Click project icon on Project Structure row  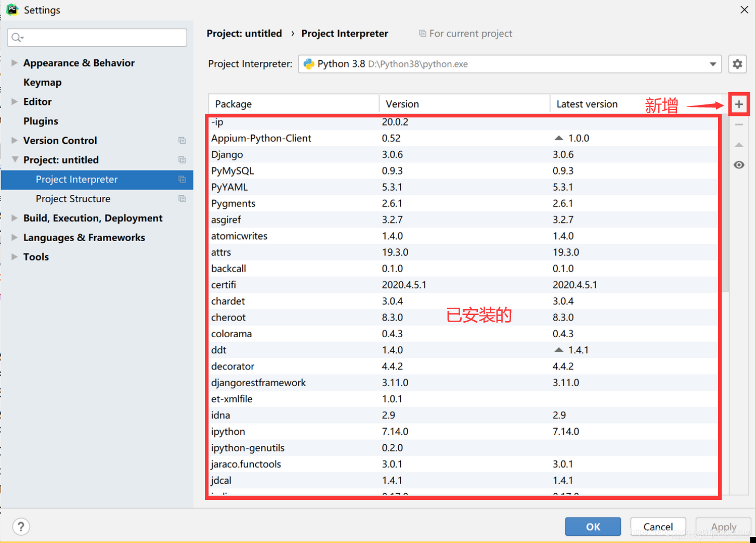182,198
